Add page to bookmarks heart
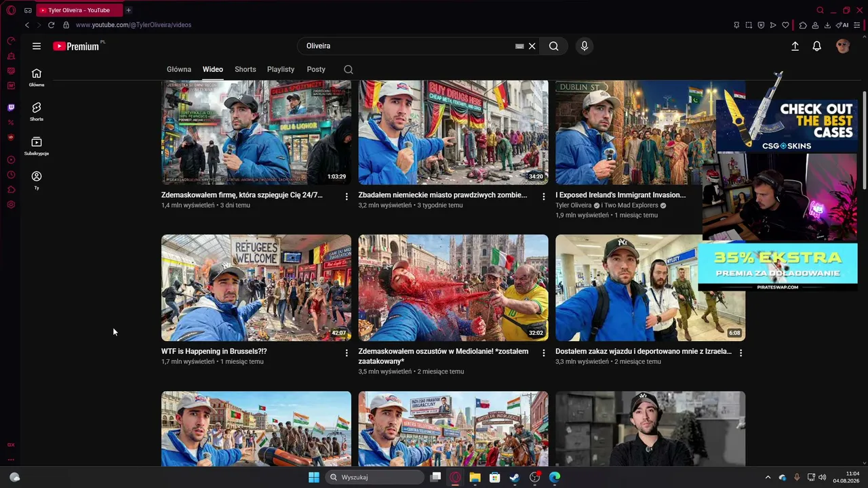Screen dimensions: 868x488 pyautogui.click(x=785, y=25)
